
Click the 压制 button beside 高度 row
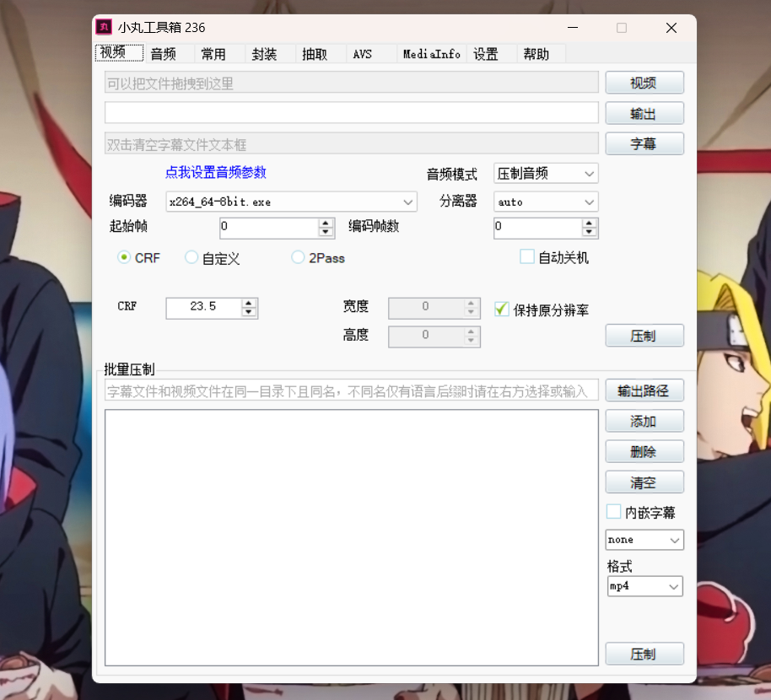click(644, 336)
